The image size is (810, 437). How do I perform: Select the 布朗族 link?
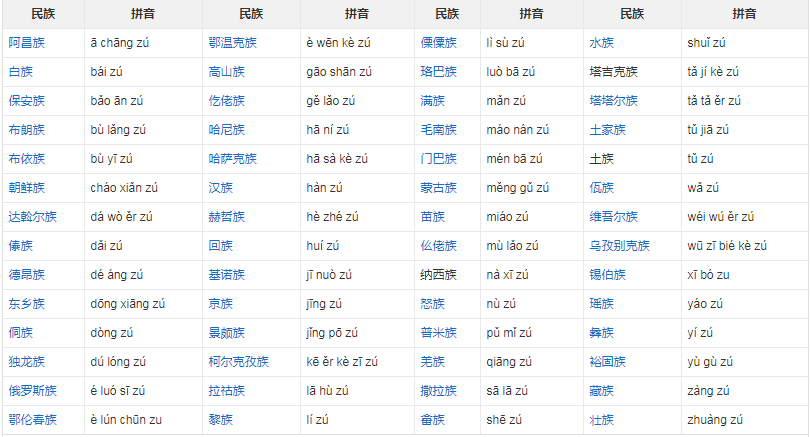(26, 130)
